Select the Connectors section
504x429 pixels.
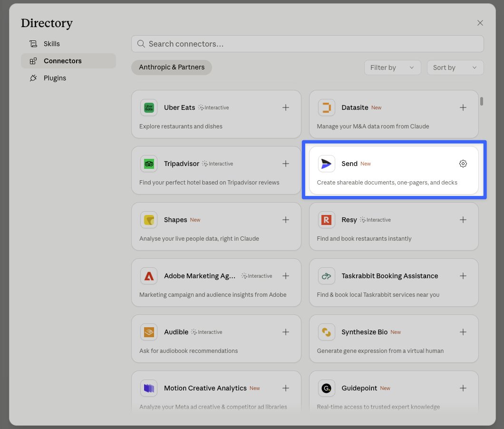point(68,61)
